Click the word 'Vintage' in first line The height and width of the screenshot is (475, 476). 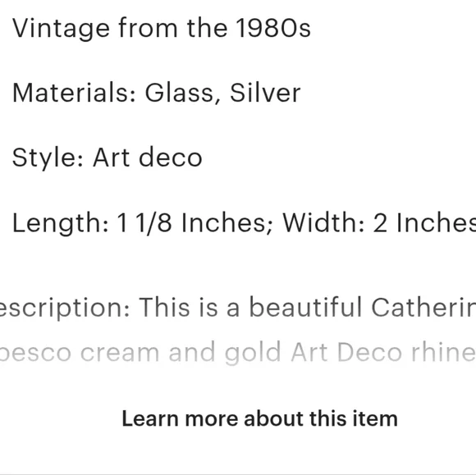pos(61,28)
